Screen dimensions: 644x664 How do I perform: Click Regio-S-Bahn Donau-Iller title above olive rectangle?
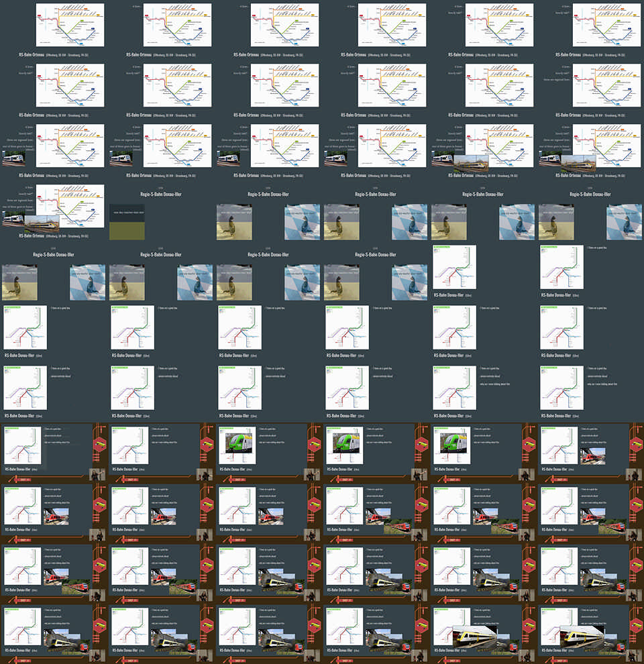pyautogui.click(x=161, y=194)
